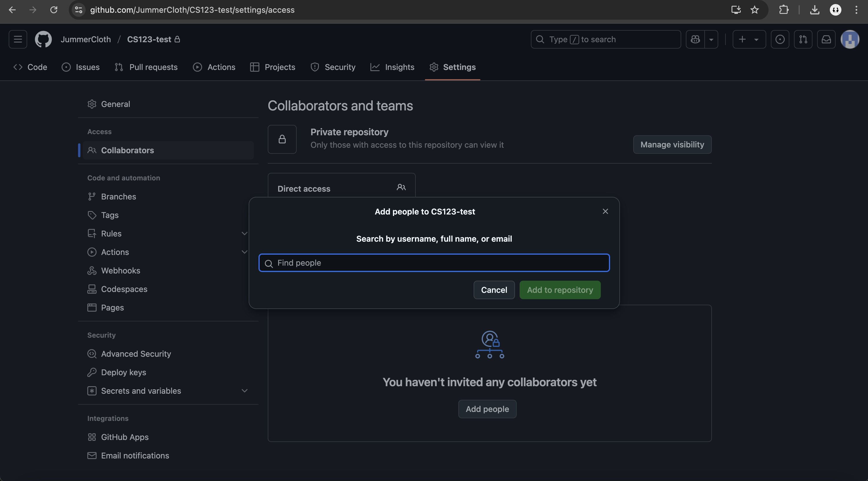Open pull requests icon in header
Viewport: 868px width, 481px height.
pos(803,39)
